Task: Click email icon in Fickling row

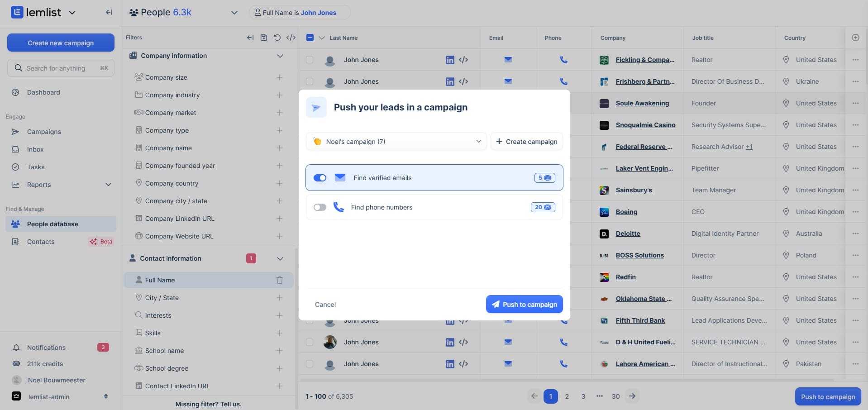Action: [x=508, y=60]
